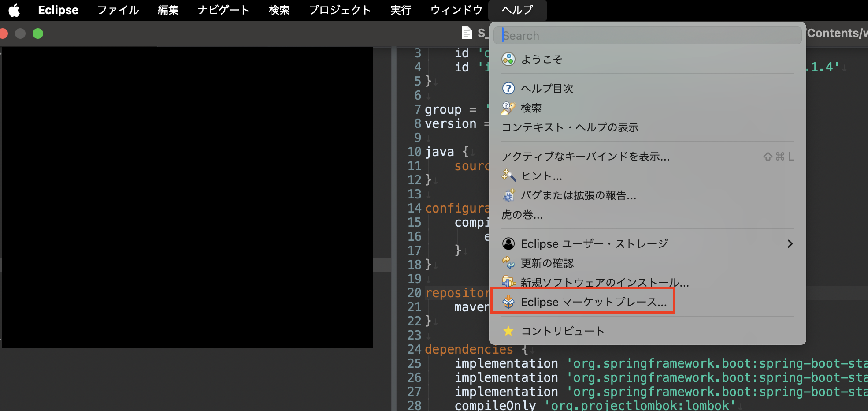
Task: Click inside the Search field
Action: click(x=646, y=35)
